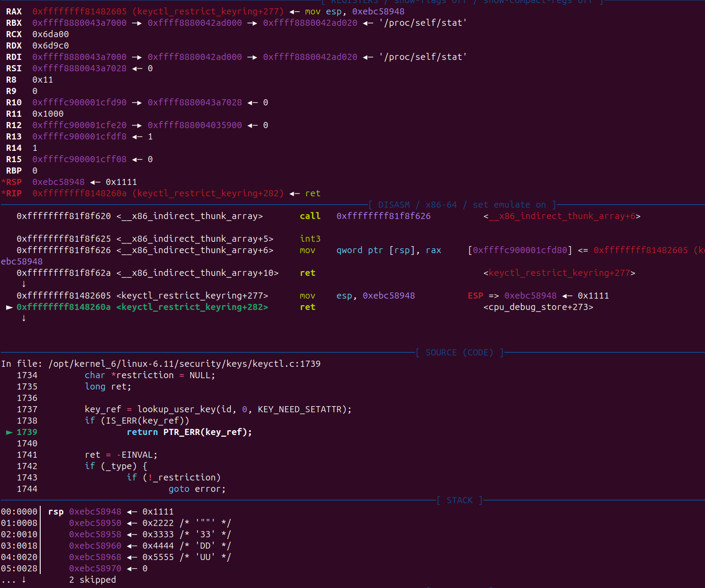Click the red keyctl_restrict_keyring+277 annotation

(559, 273)
